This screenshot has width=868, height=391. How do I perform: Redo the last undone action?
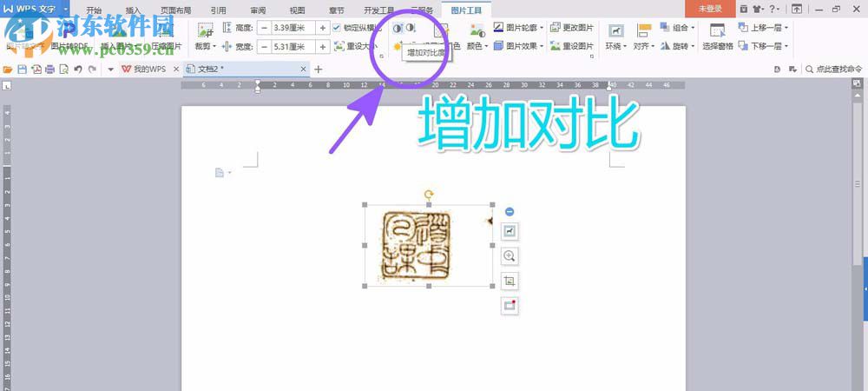tap(92, 70)
